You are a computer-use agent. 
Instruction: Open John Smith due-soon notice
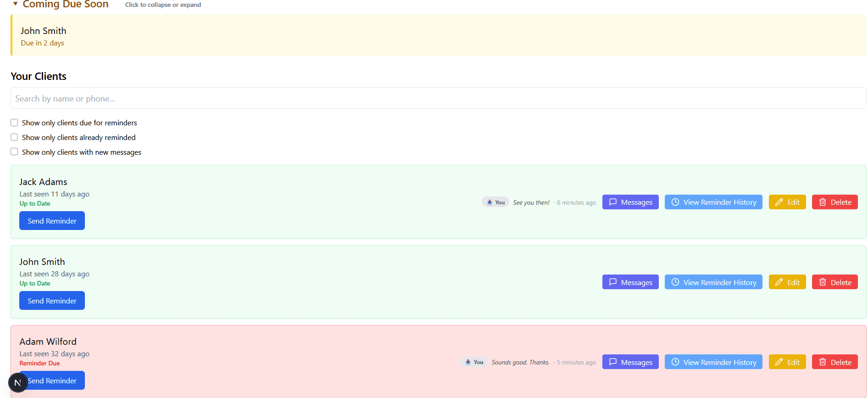pyautogui.click(x=439, y=35)
